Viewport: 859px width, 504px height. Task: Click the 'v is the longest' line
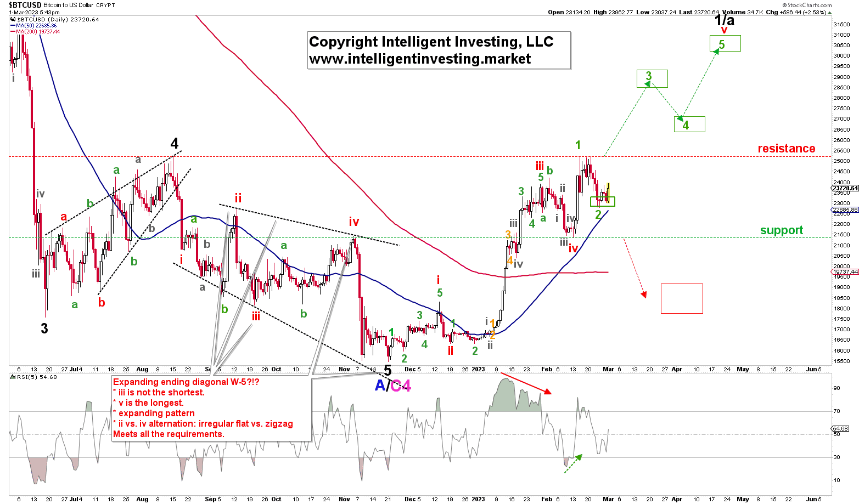pyautogui.click(x=148, y=403)
